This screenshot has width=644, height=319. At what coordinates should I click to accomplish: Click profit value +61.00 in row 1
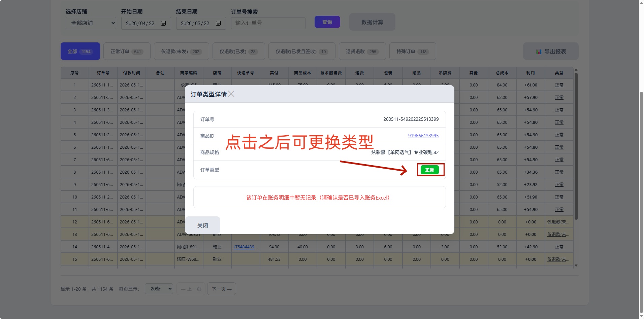tap(530, 85)
